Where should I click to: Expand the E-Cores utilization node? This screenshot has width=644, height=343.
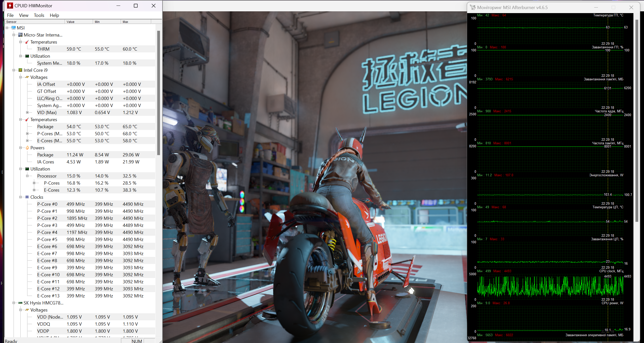(x=34, y=190)
